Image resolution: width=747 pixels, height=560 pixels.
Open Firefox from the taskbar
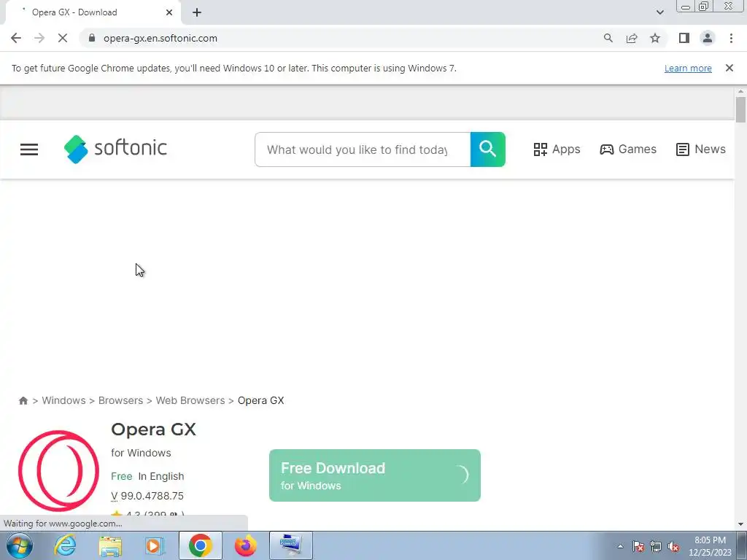(245, 545)
